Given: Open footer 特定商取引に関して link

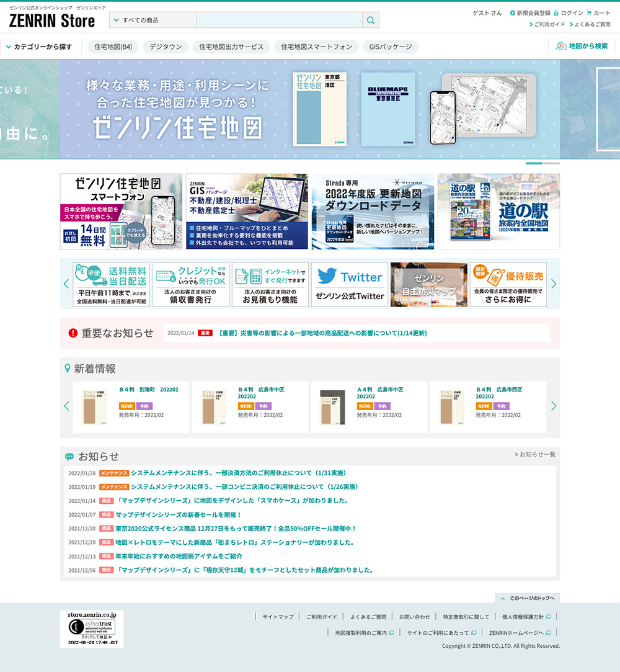Looking at the screenshot, I should pos(466,617).
